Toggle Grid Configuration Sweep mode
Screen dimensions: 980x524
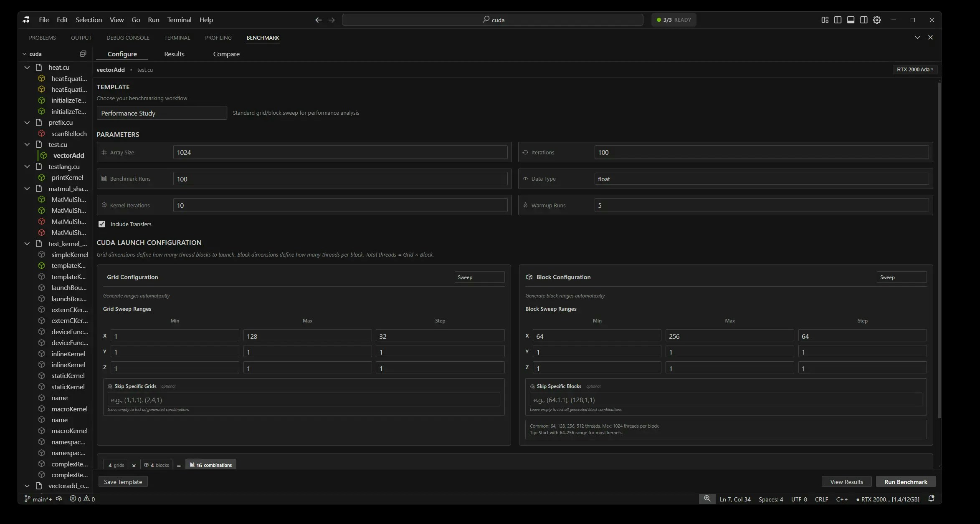pos(479,277)
